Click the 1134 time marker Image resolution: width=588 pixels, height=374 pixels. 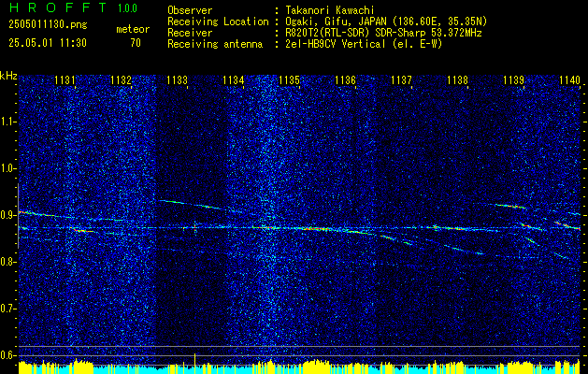pos(234,79)
